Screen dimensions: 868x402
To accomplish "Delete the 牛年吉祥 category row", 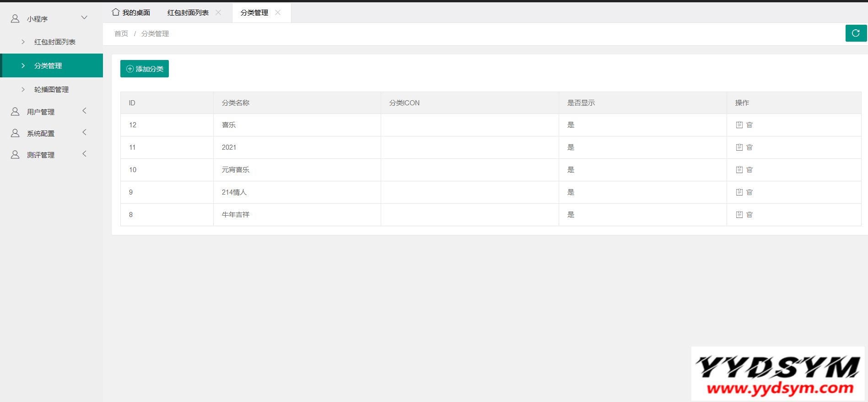I will (749, 215).
